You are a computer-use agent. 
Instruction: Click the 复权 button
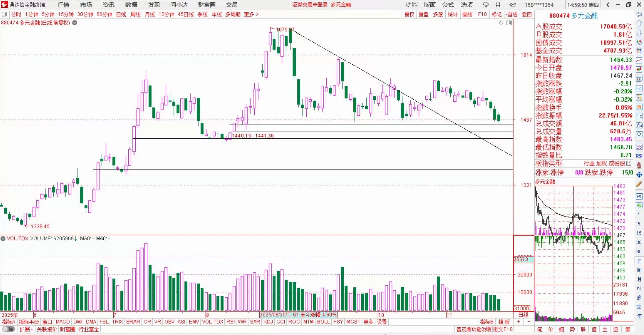point(409,14)
